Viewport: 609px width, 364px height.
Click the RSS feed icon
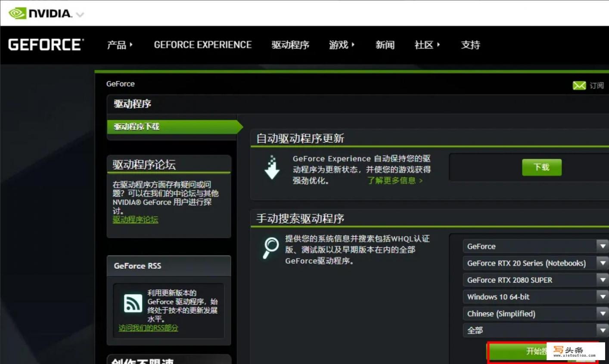click(133, 303)
